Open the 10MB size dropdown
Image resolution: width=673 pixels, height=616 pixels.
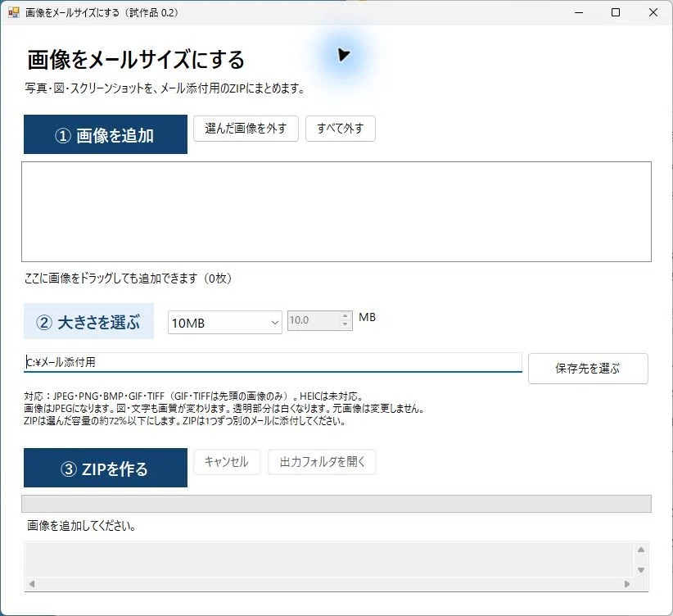[225, 323]
